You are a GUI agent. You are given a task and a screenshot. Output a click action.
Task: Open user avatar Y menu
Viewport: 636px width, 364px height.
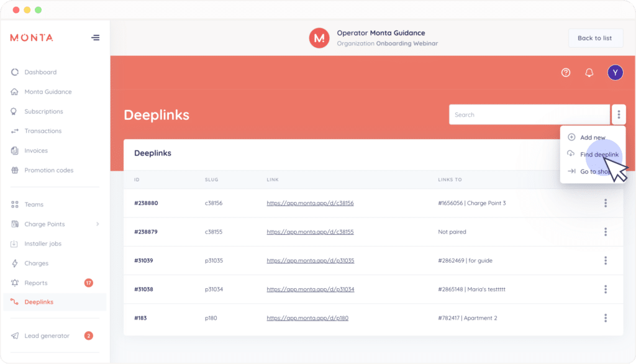click(616, 73)
